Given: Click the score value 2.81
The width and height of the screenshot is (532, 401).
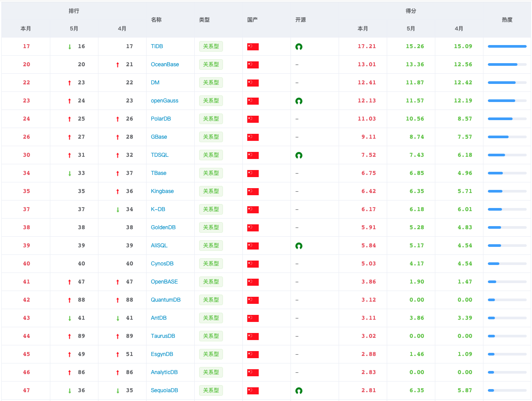Looking at the screenshot, I should (369, 390).
